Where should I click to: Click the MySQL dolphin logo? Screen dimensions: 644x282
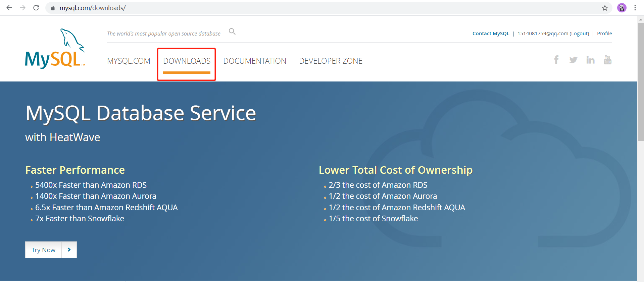[x=55, y=49]
